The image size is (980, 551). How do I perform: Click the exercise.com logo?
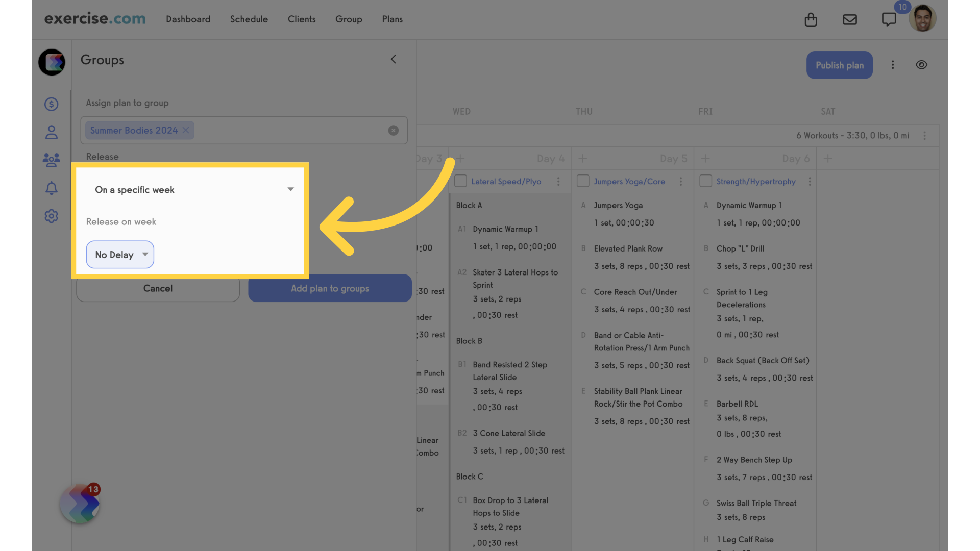[95, 19]
